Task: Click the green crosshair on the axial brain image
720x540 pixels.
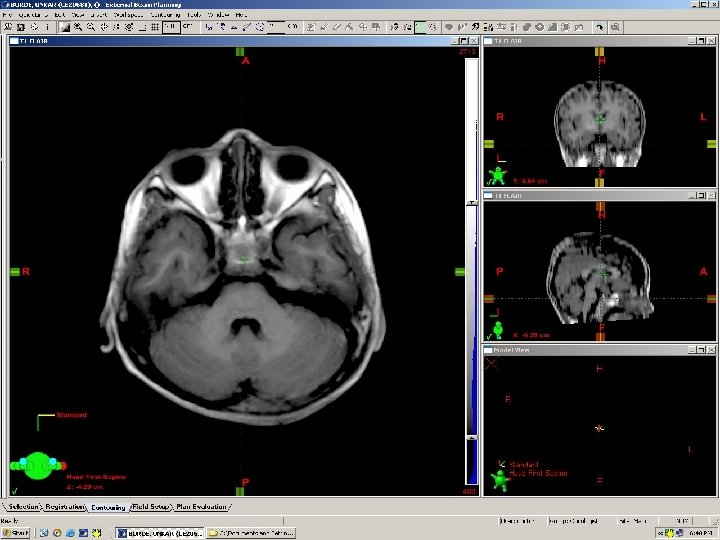Action: tap(245, 260)
